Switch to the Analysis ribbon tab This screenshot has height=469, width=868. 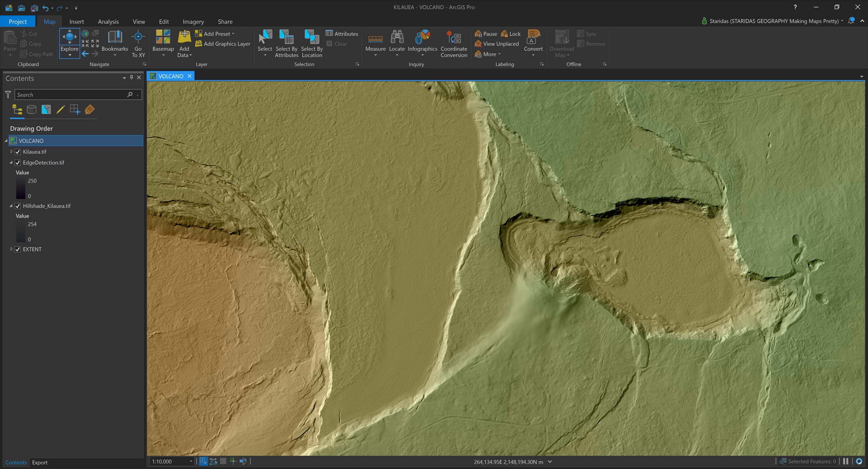pos(108,22)
